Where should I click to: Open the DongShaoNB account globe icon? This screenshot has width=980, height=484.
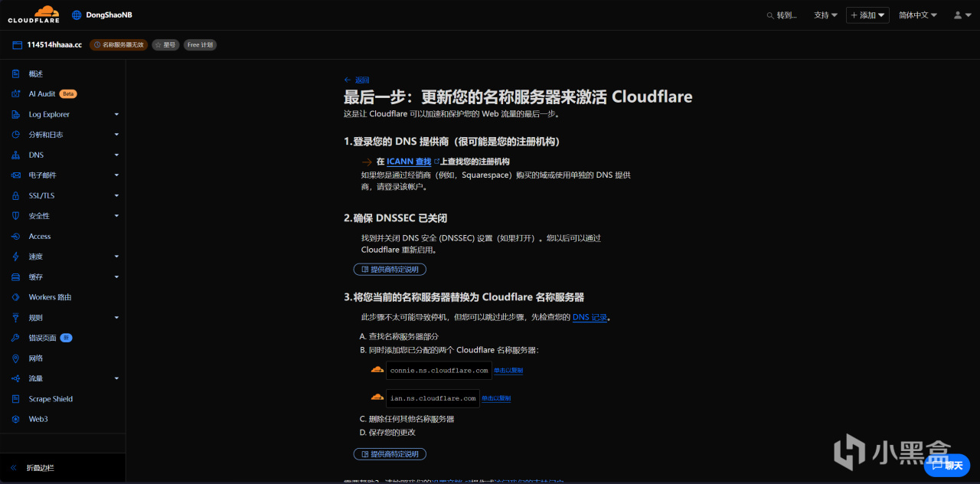77,15
